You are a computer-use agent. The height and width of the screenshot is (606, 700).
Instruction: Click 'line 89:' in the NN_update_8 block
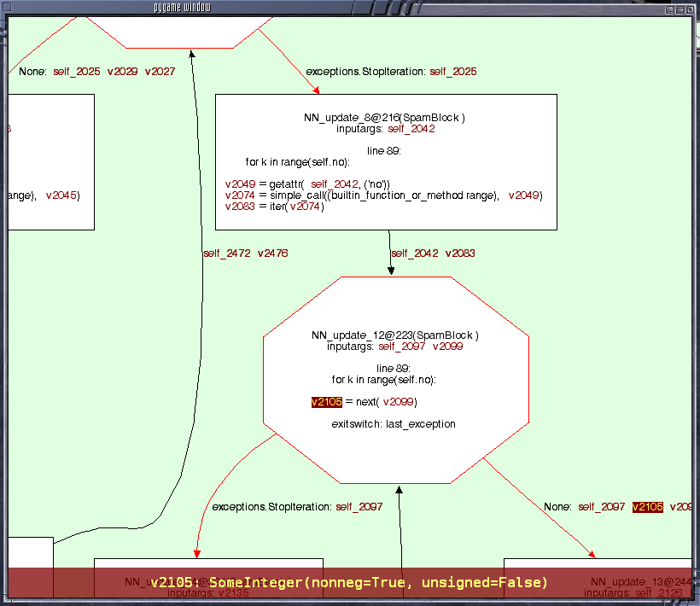click(384, 151)
